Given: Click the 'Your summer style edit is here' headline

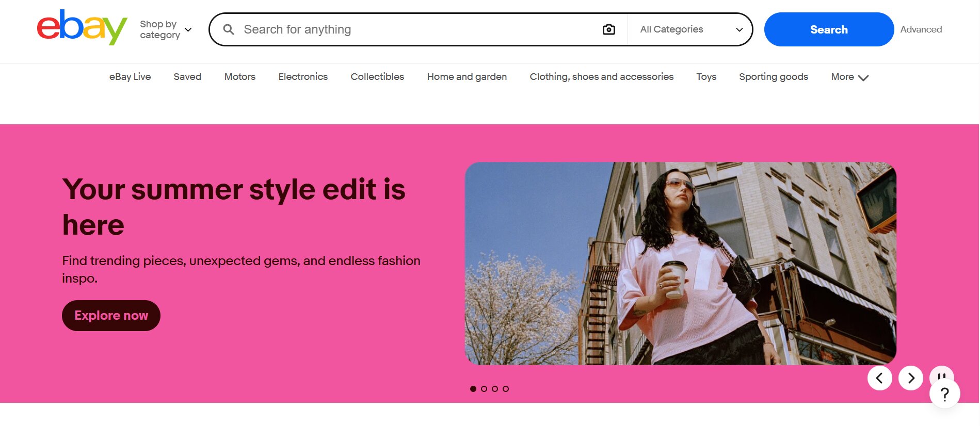Looking at the screenshot, I should coord(234,207).
